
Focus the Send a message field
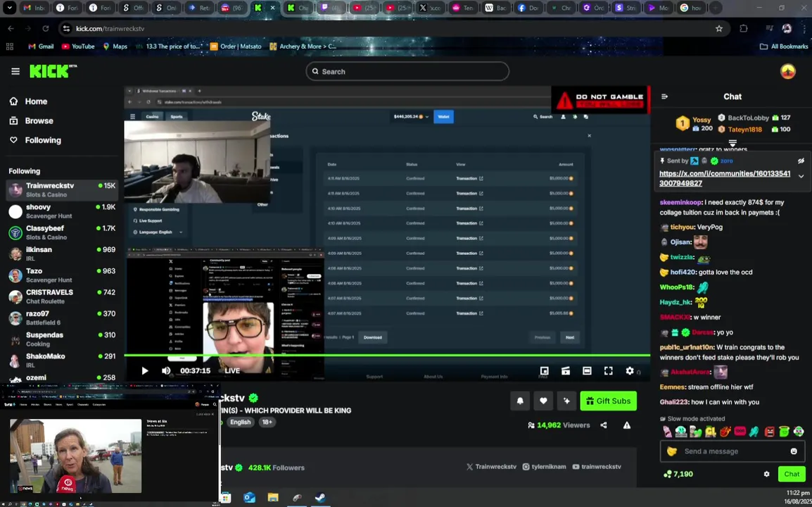732,451
